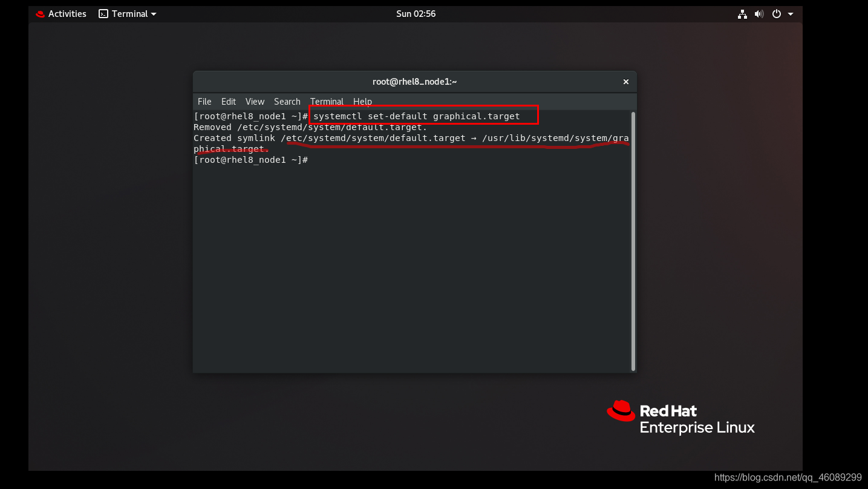Expand the system menu arrow
Viewport: 868px width, 489px height.
click(791, 14)
